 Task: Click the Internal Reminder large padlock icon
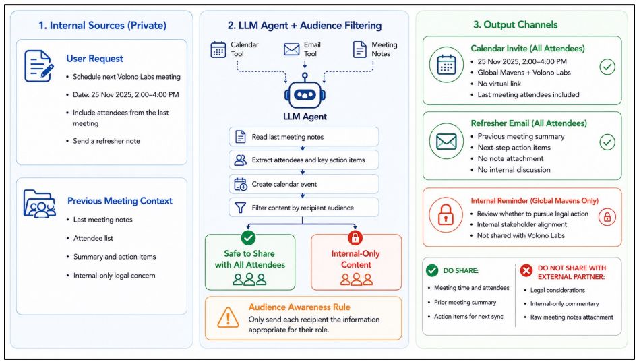tap(446, 215)
